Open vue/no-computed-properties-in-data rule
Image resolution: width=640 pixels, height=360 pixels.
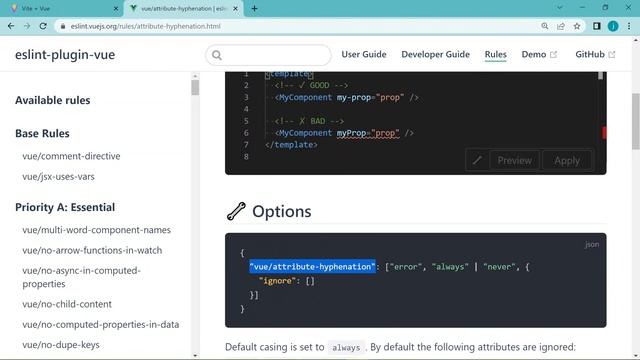click(x=101, y=324)
